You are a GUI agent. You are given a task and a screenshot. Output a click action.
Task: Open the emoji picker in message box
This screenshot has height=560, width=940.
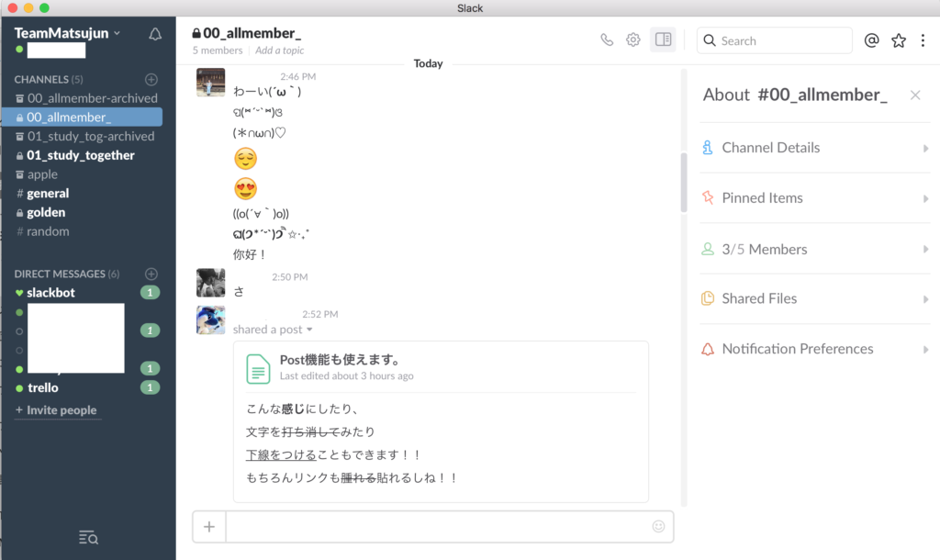click(657, 527)
